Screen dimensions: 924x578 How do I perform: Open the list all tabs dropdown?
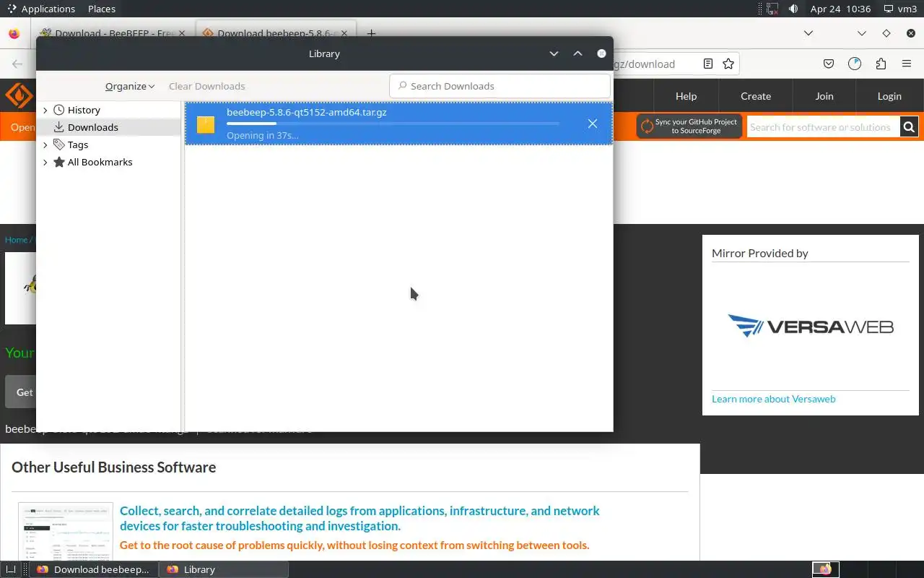tap(808, 33)
